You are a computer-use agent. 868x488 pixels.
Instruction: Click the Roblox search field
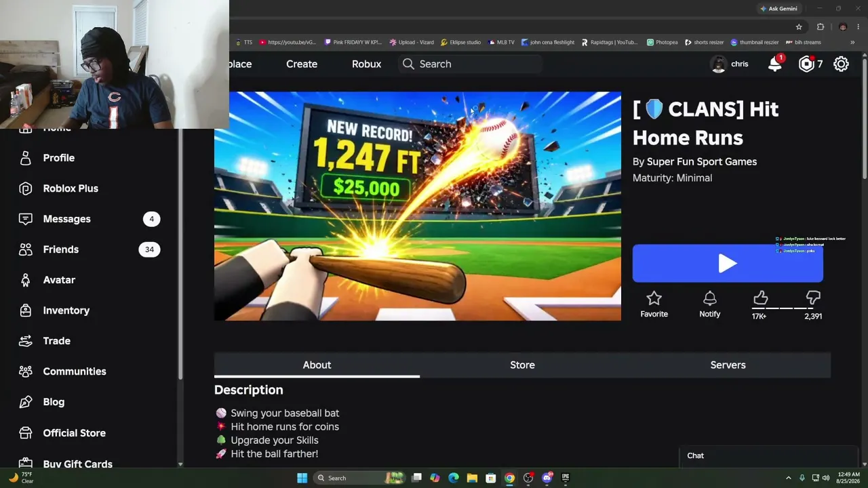pos(470,64)
